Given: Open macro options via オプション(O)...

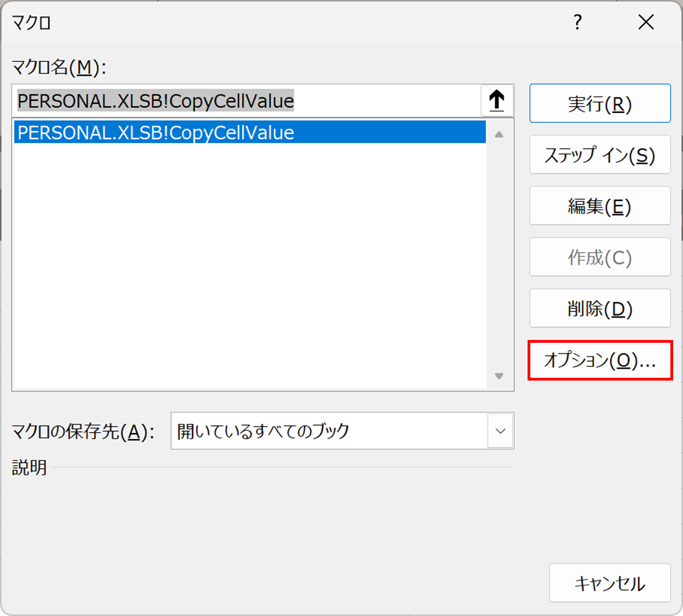Looking at the screenshot, I should [x=600, y=360].
